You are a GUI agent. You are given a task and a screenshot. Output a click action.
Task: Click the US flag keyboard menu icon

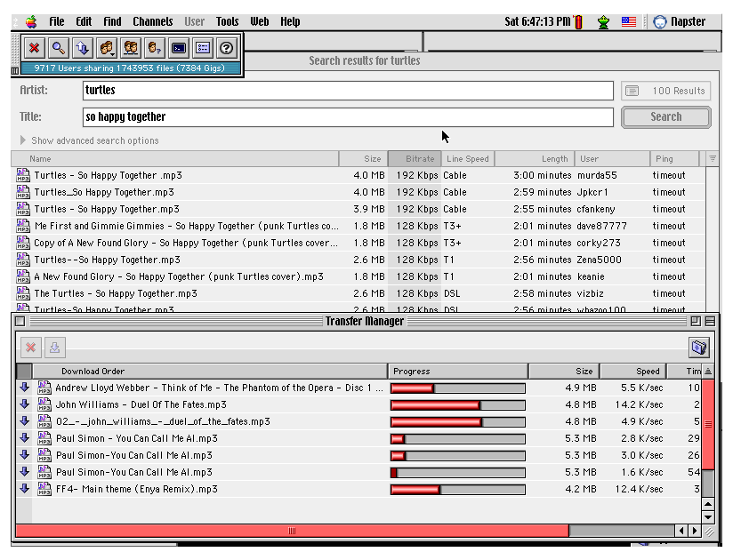coord(629,21)
